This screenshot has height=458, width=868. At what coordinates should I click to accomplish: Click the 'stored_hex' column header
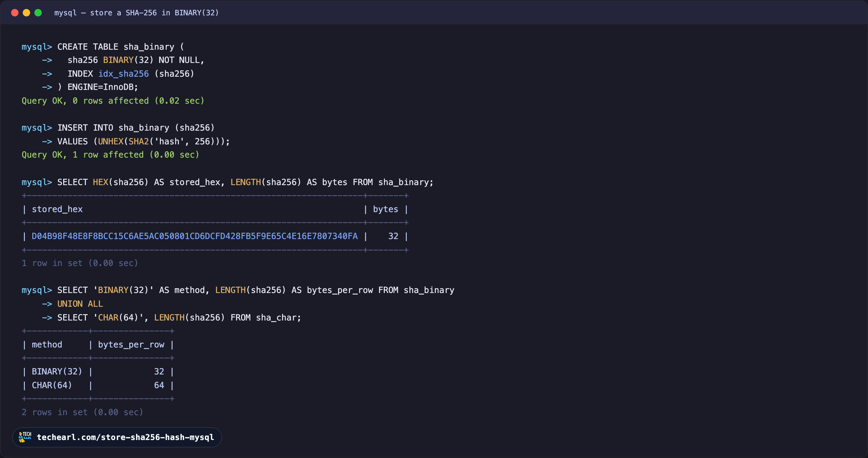point(57,209)
